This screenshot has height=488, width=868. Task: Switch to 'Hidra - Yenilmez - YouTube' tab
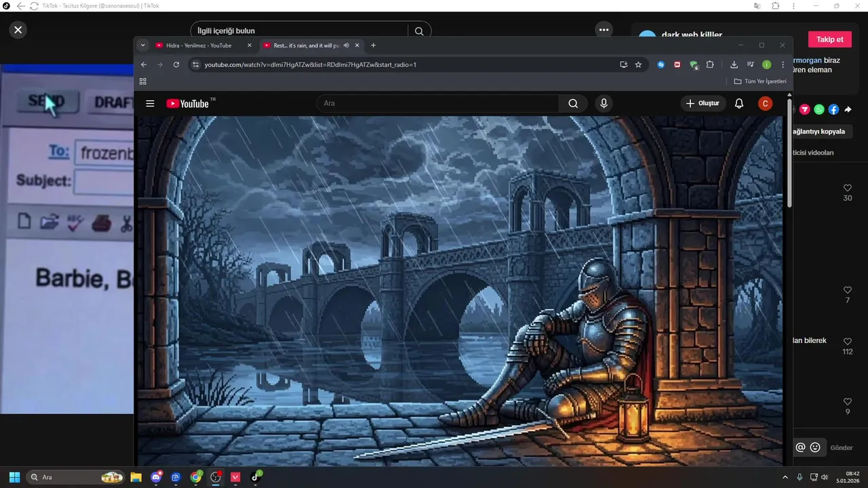[x=199, y=45]
